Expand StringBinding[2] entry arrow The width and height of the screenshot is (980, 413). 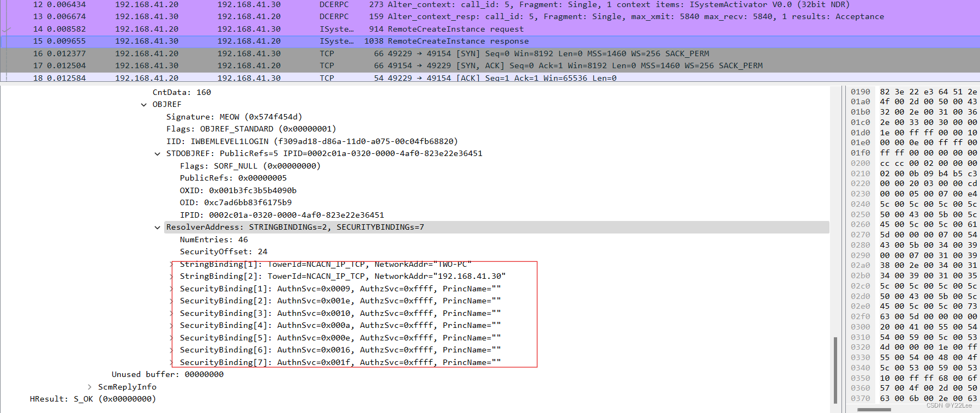tap(171, 277)
